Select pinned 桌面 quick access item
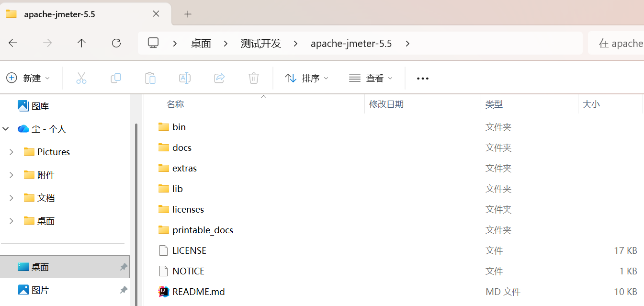This screenshot has width=644, height=306. (65, 267)
